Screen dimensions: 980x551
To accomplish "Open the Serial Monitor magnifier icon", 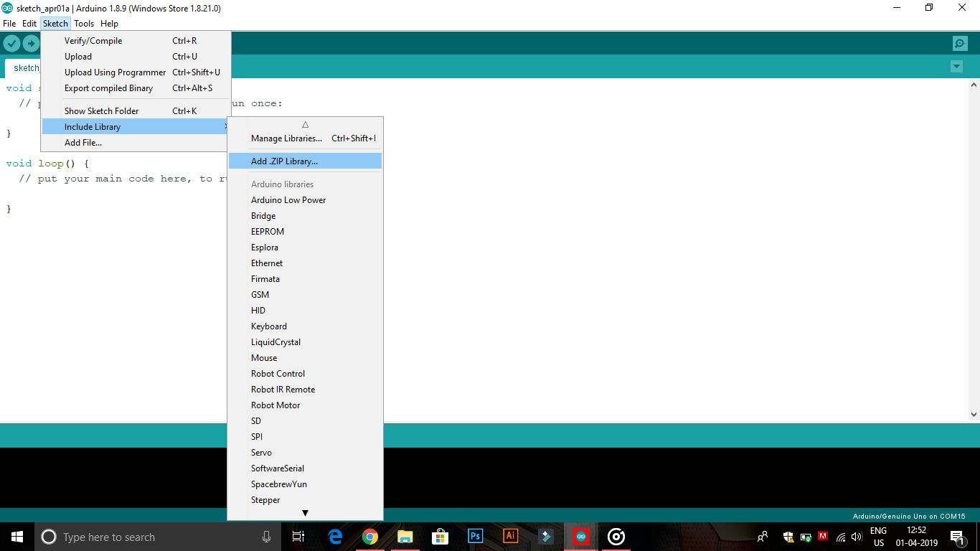I will tap(960, 43).
